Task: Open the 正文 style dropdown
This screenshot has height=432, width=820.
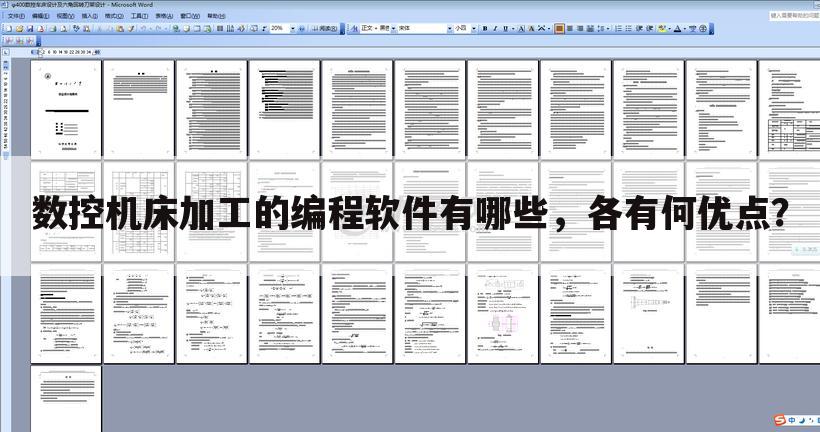Action: (393, 28)
